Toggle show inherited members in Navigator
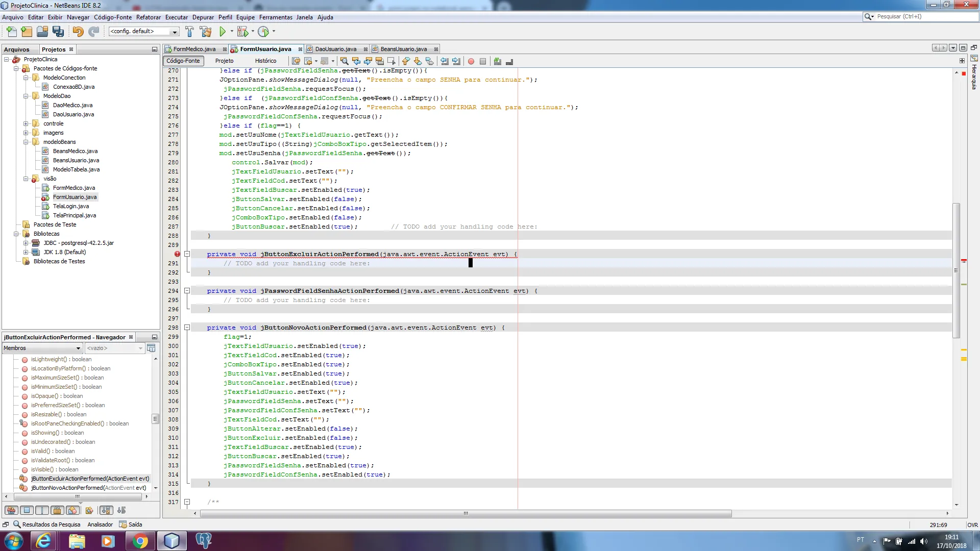 point(11,510)
